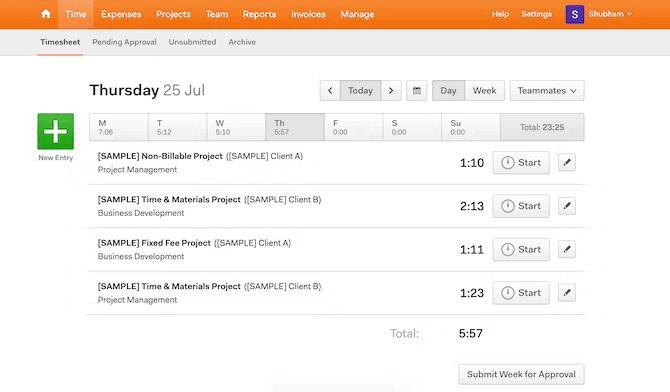Edit the 2:13 Time & Materials entry

tap(567, 206)
